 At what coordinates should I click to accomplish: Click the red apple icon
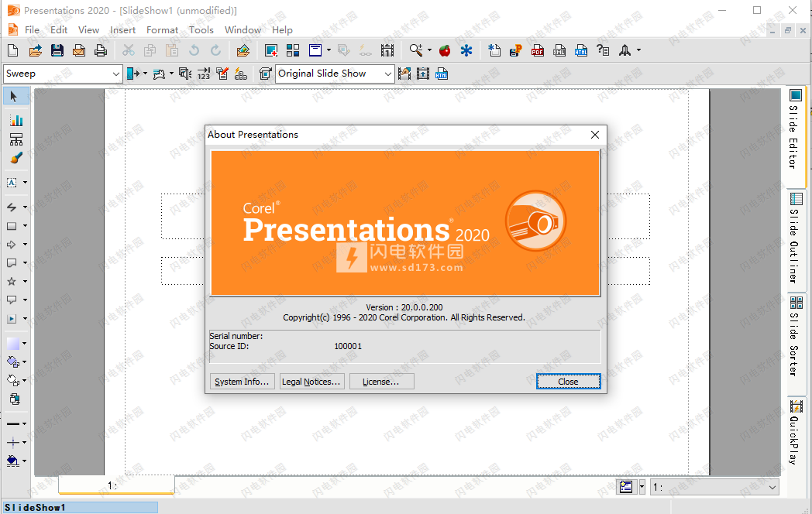[x=444, y=50]
